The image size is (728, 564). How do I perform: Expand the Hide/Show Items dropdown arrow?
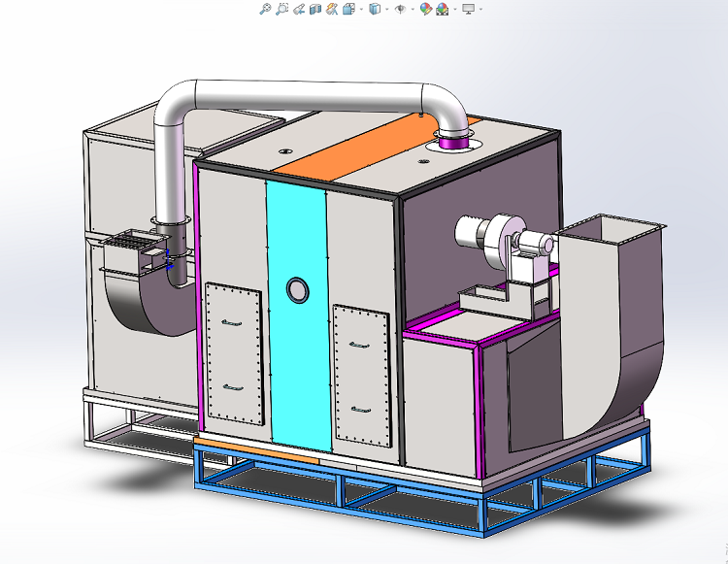click(x=412, y=10)
